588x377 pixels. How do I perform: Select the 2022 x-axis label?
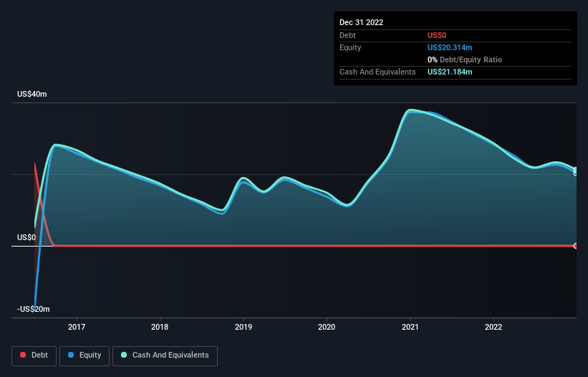coord(493,327)
